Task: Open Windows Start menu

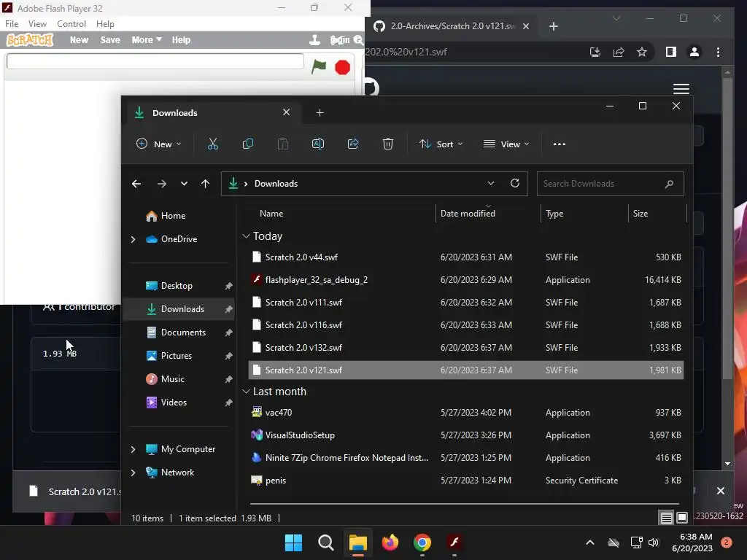Action: [293, 542]
